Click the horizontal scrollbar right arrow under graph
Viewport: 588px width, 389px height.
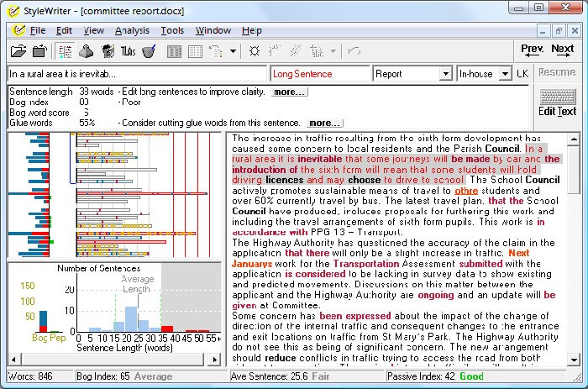click(214, 360)
